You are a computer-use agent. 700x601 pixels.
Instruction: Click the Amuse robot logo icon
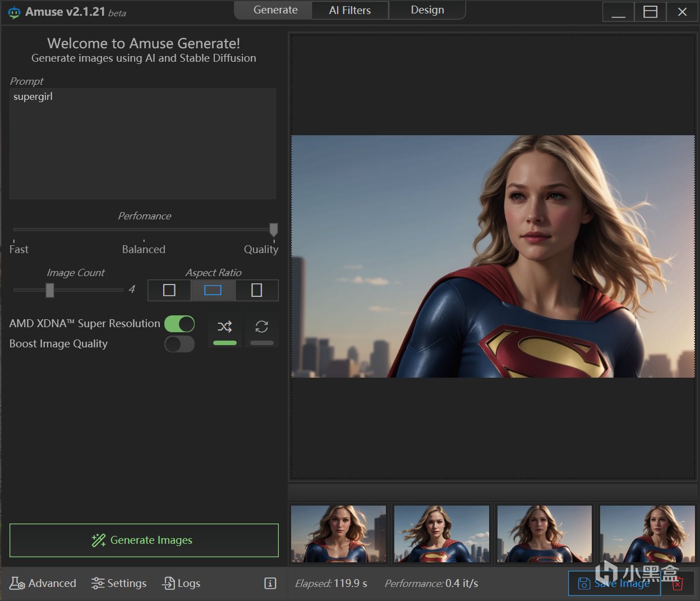pos(14,12)
